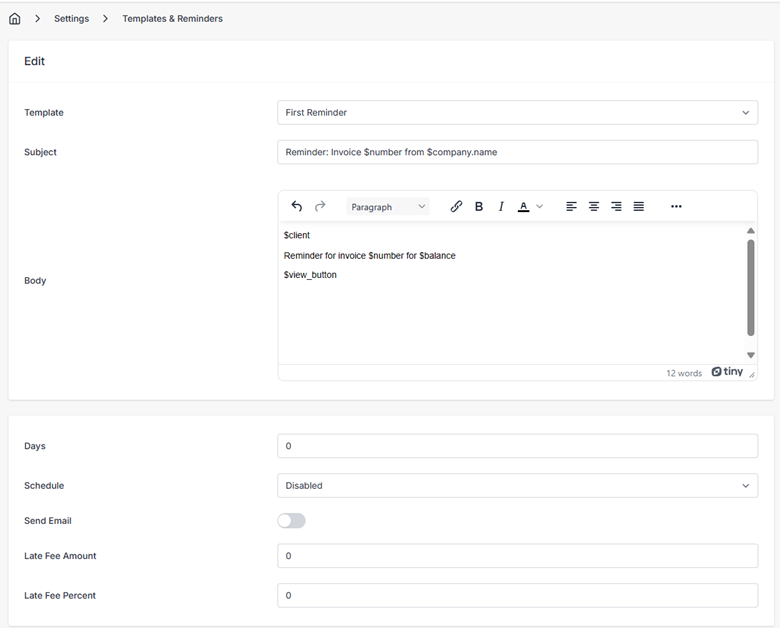
Task: Click the tiny logo in editor footer
Action: pos(727,372)
